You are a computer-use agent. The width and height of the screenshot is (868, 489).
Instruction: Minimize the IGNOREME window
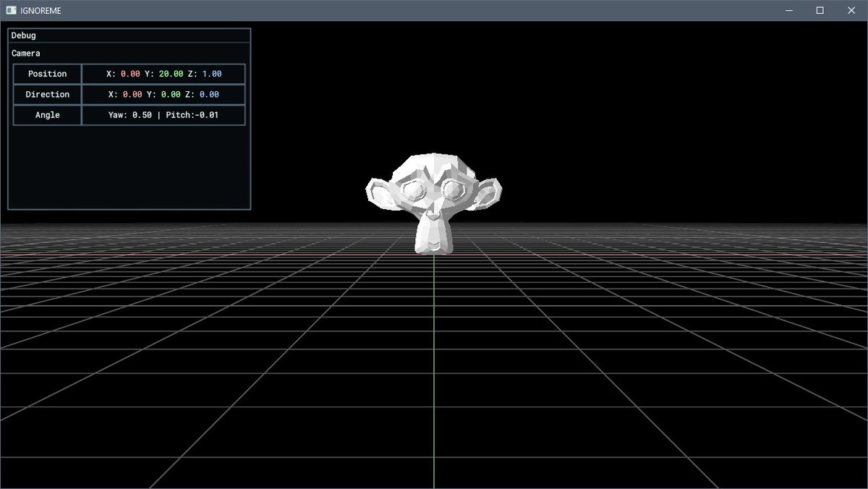(788, 10)
